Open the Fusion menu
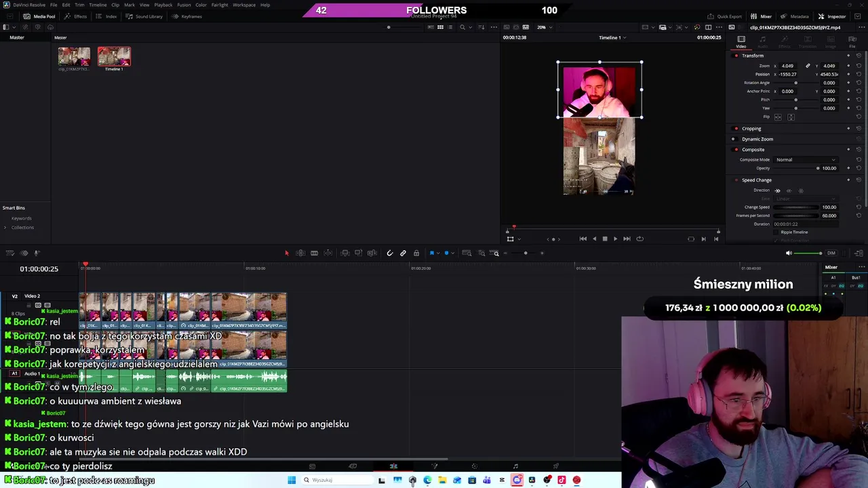Viewport: 868px width, 488px height. 184,5
